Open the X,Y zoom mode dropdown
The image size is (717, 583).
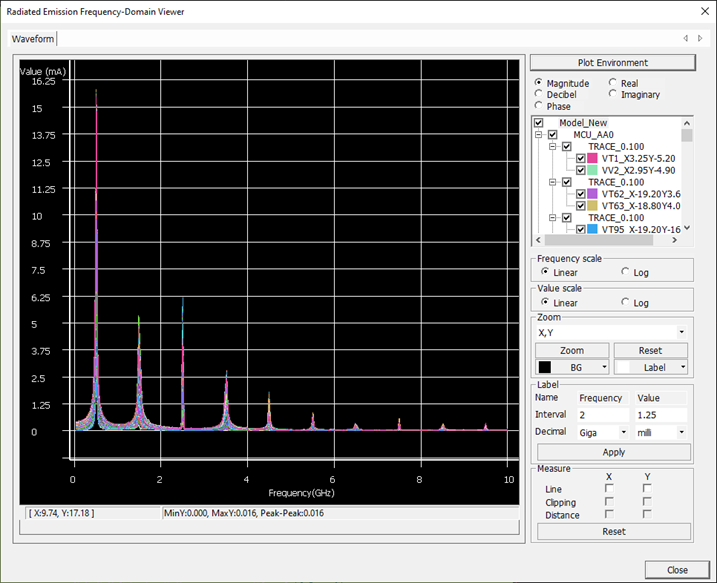[x=681, y=332]
